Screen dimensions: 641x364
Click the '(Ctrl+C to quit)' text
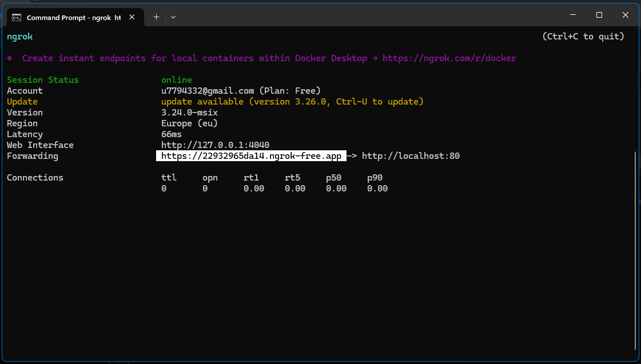[583, 37]
